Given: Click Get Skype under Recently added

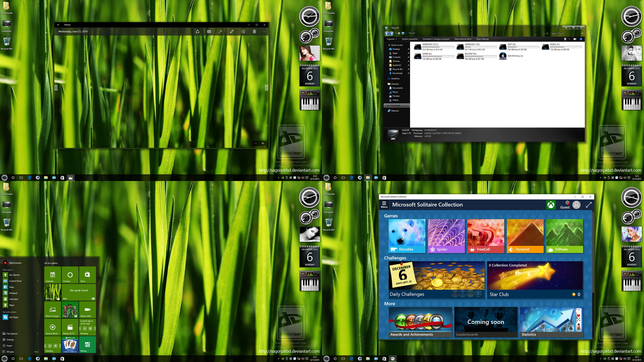Looking at the screenshot, I should [x=11, y=317].
